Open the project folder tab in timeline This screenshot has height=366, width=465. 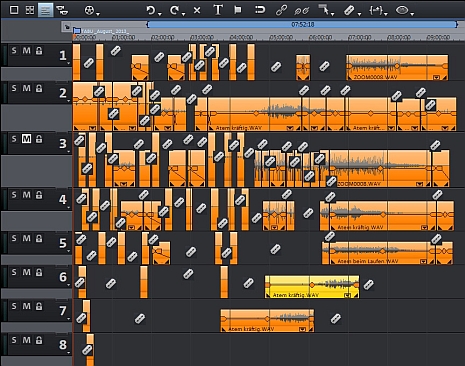pos(101,31)
